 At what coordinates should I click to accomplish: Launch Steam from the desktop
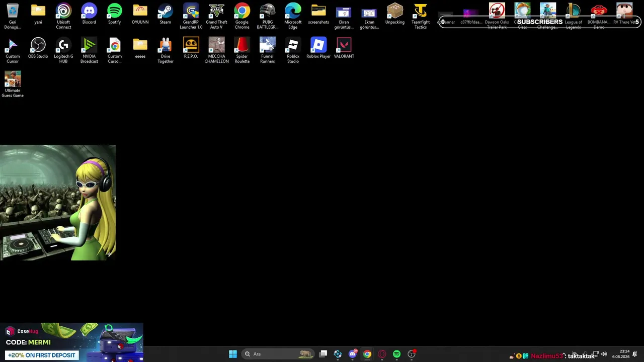point(165,14)
